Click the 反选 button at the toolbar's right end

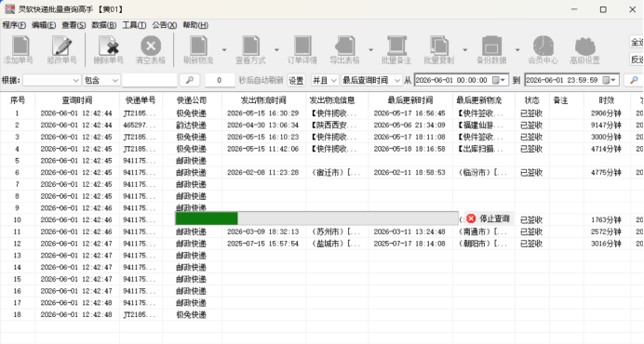click(x=637, y=60)
